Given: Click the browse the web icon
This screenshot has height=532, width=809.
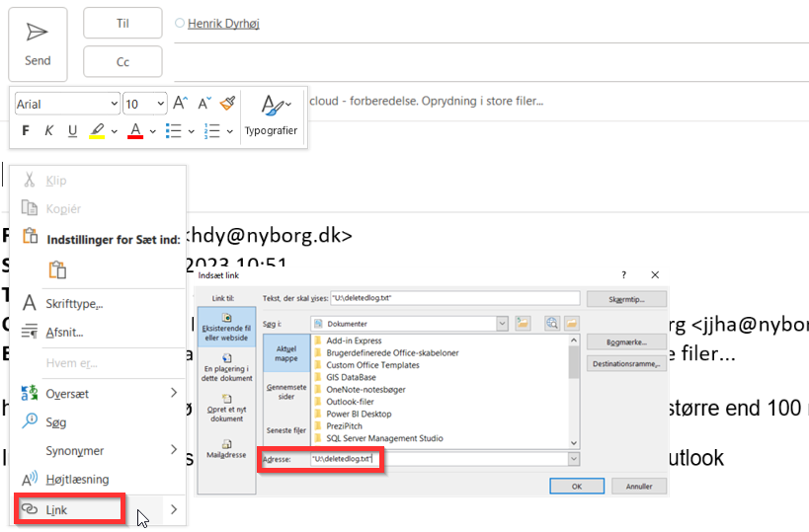Looking at the screenshot, I should coord(551,323).
